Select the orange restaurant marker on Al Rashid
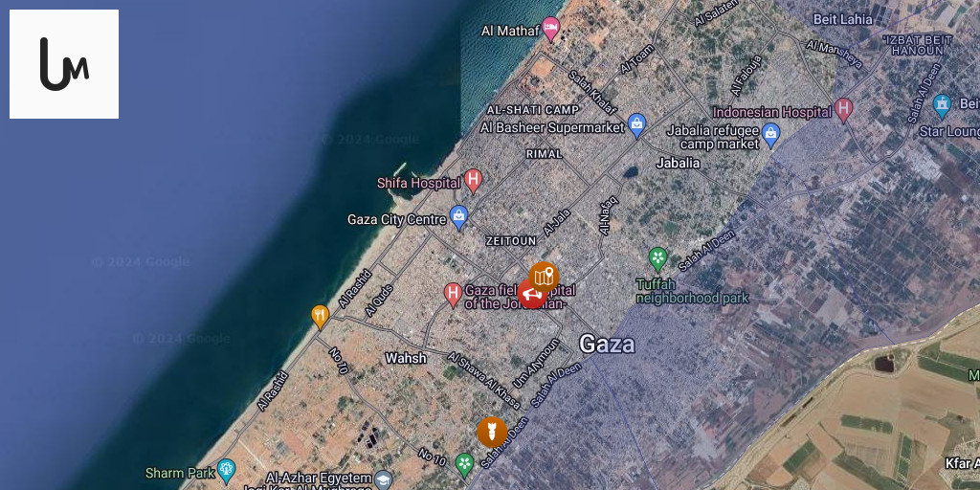 pyautogui.click(x=320, y=317)
